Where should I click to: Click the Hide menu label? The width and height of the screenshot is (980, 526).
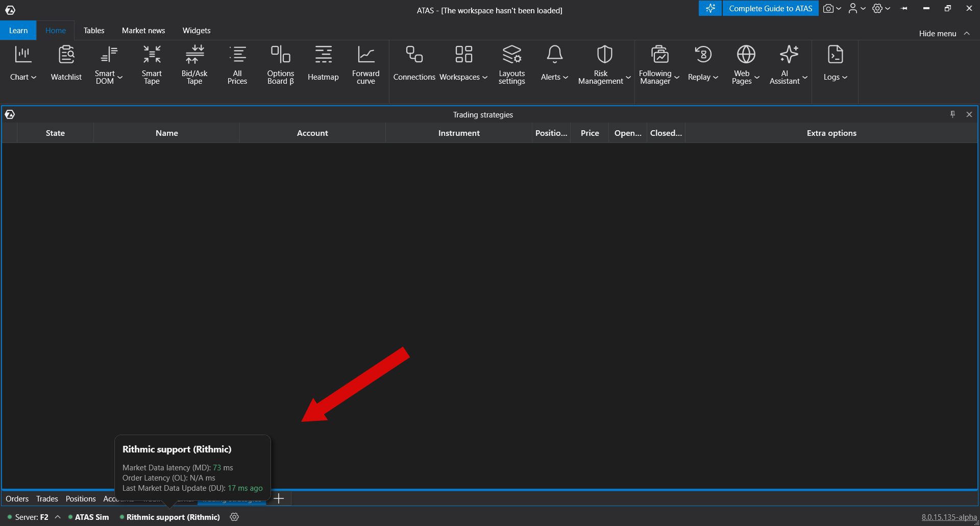pyautogui.click(x=938, y=34)
